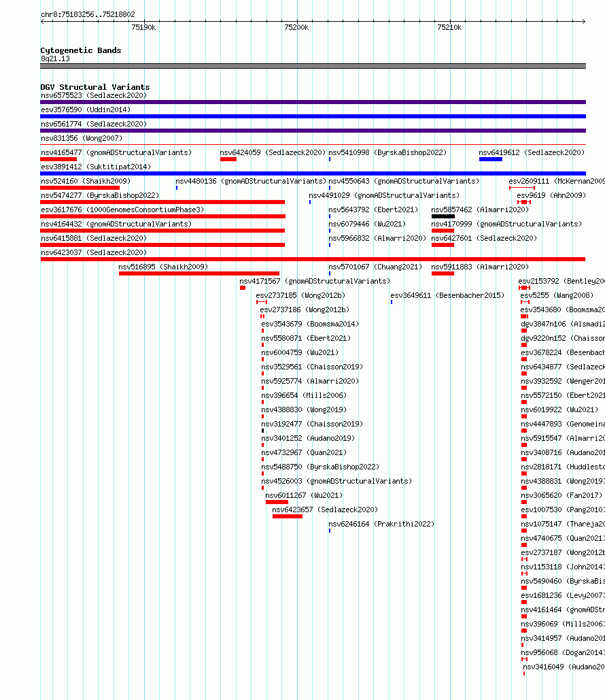The image size is (605, 700).
Task: Open variant nsv5580871 (Ebert2021)
Action: 306,338
